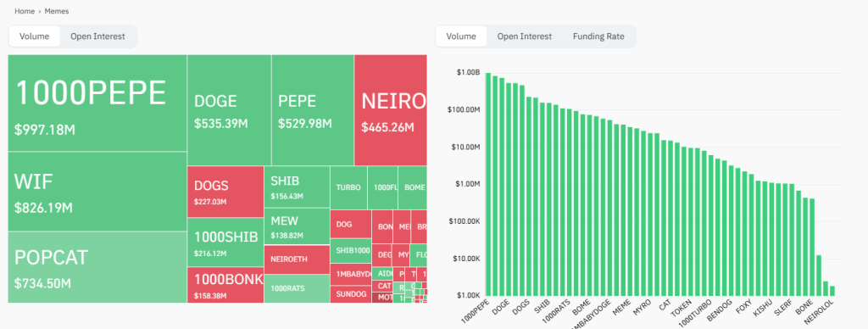Select the 1000SHIB treemap tile
868x329 pixels.
coord(225,242)
